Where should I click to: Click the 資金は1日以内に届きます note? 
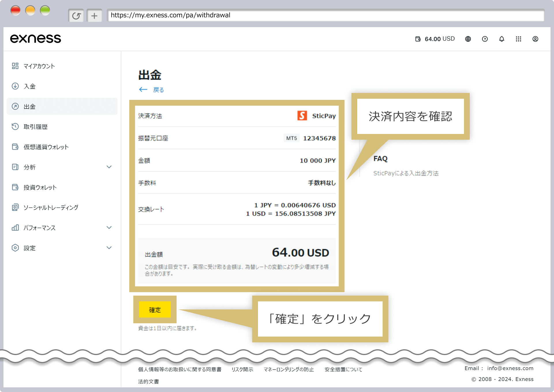[x=168, y=328]
